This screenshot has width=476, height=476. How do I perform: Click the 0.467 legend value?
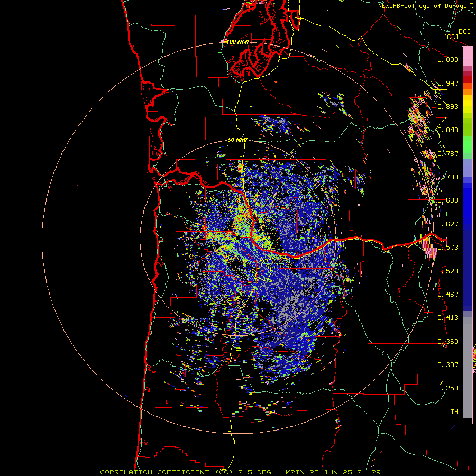pyautogui.click(x=448, y=294)
